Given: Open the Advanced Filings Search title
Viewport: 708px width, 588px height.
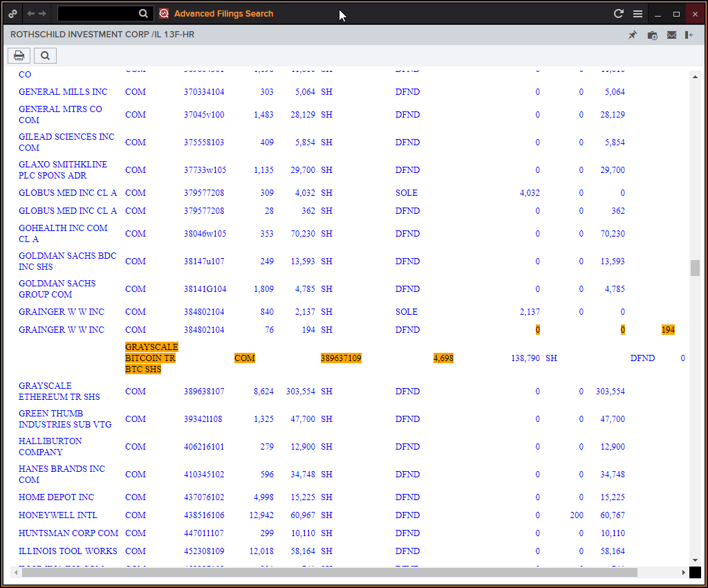Looking at the screenshot, I should tap(223, 14).
